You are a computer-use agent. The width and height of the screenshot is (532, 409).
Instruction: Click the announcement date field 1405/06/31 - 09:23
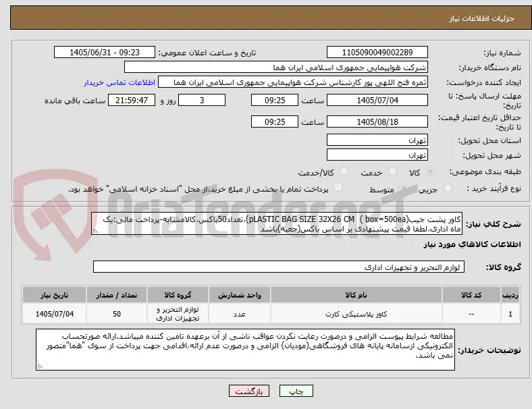(x=105, y=52)
